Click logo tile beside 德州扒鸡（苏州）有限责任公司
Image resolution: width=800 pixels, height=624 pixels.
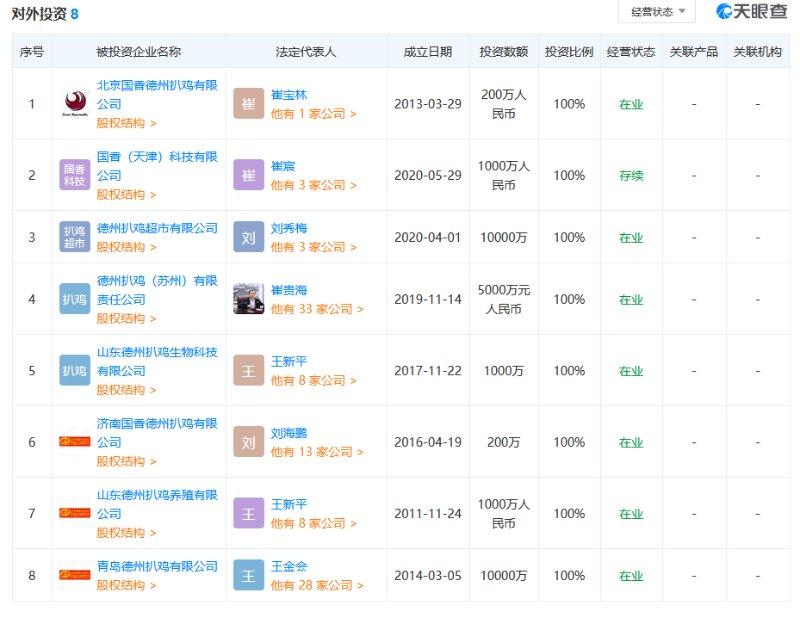coord(74,299)
